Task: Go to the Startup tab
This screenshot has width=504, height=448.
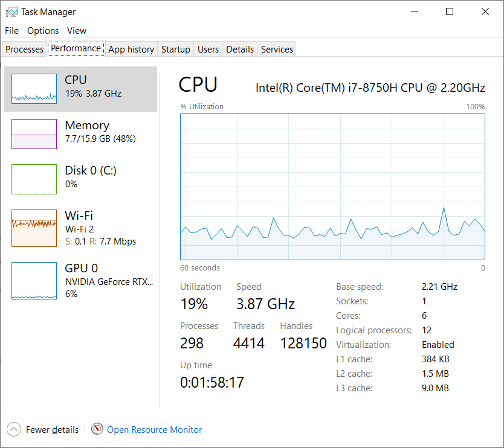Action: 175,49
